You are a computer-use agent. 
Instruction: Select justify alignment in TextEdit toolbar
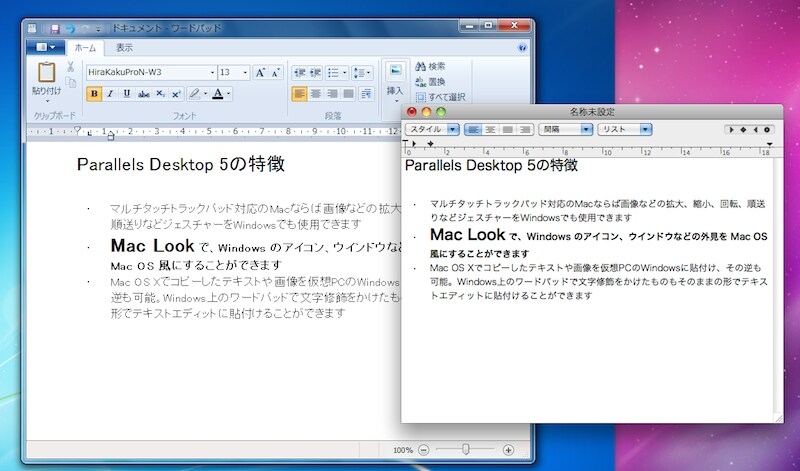(x=507, y=130)
